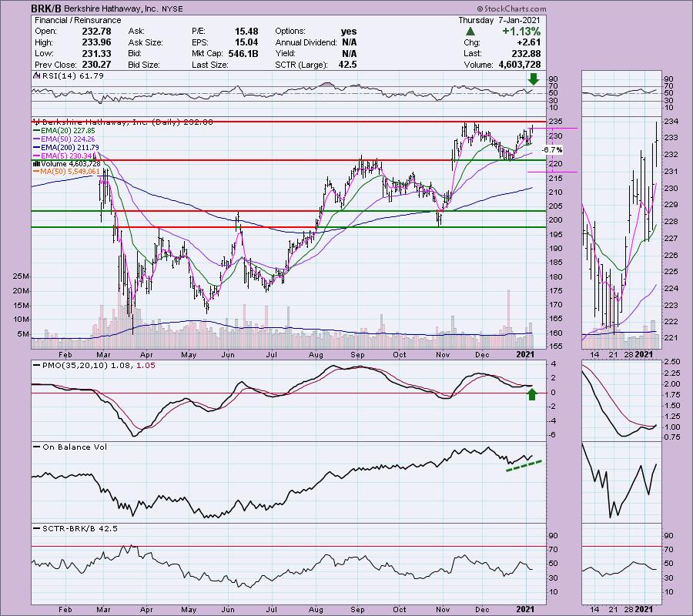The height and width of the screenshot is (616, 693).
Task: Click the Mkt Cap value 546.1B
Action: coord(243,53)
